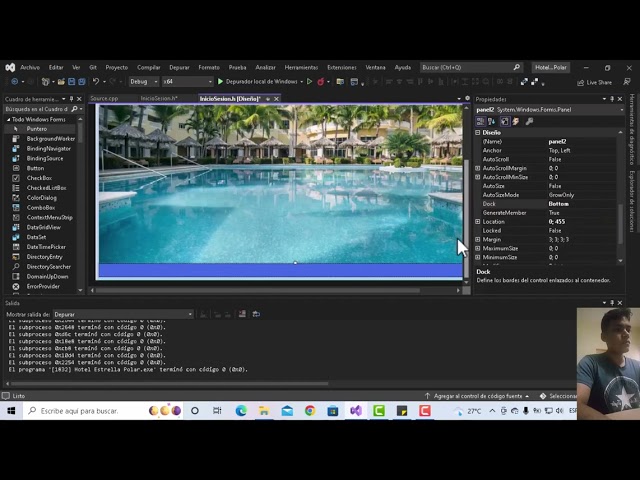Click the Windows taskbar search field
Image resolution: width=640 pixels, height=480 pixels.
[x=104, y=411]
